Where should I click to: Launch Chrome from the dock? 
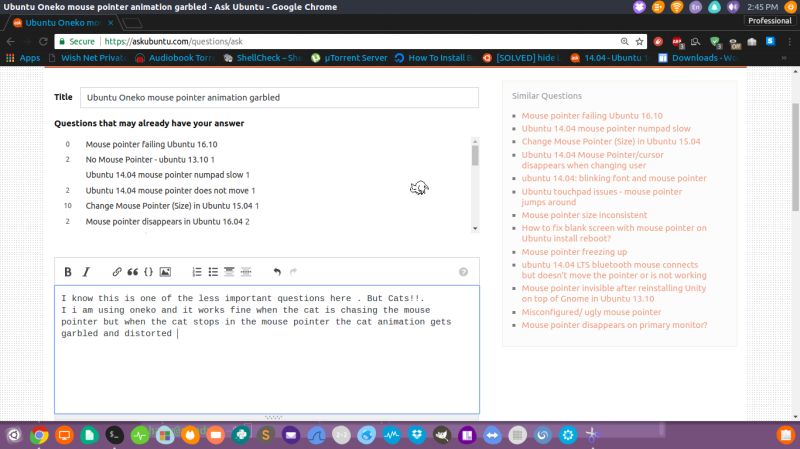[x=39, y=435]
